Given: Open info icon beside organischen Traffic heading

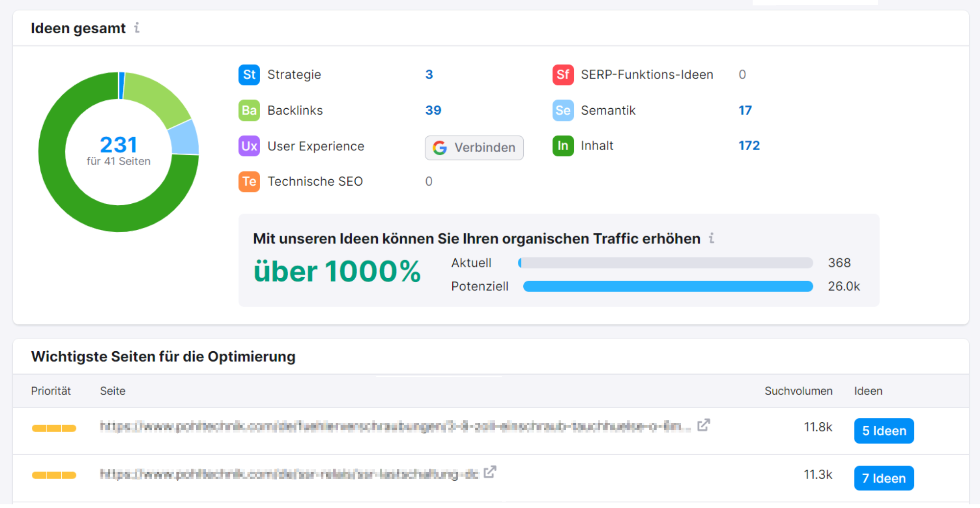Looking at the screenshot, I should tap(711, 238).
